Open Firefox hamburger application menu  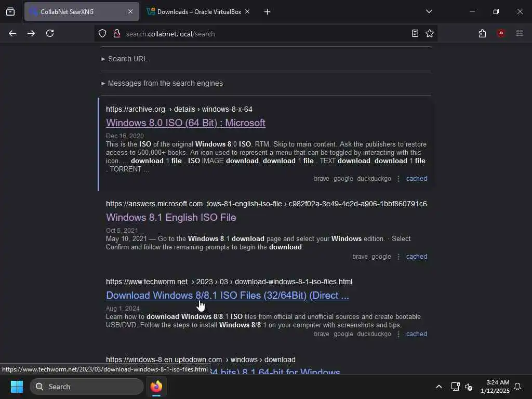[520, 33]
